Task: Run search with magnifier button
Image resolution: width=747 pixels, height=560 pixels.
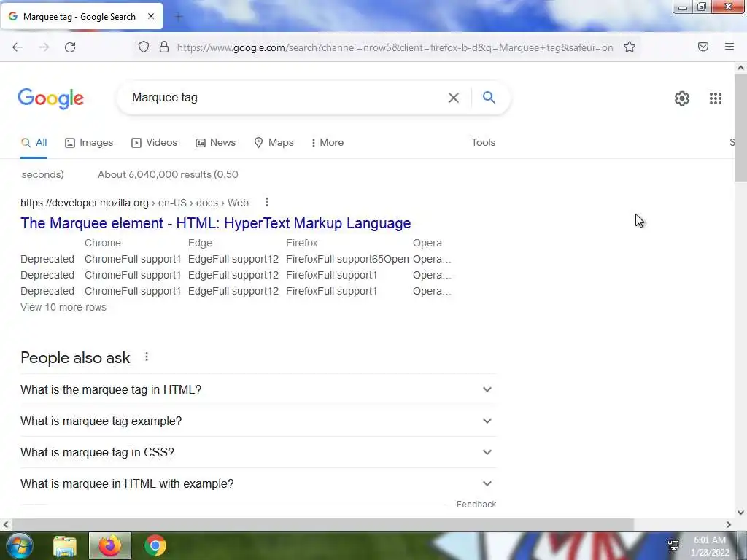Action: pyautogui.click(x=489, y=97)
